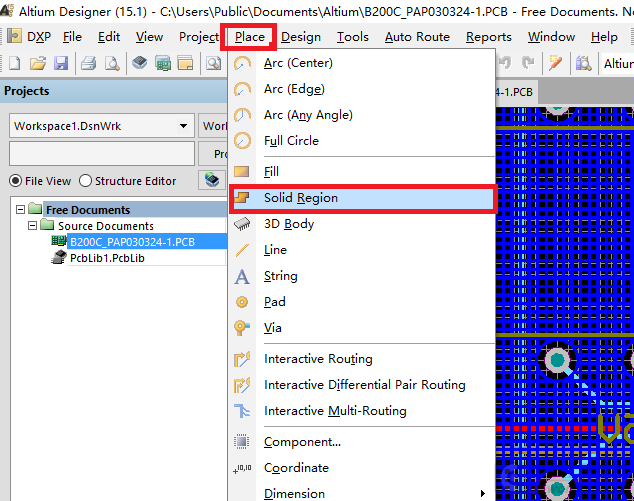
Task: Select the Structure Editor radio button
Action: click(x=85, y=181)
